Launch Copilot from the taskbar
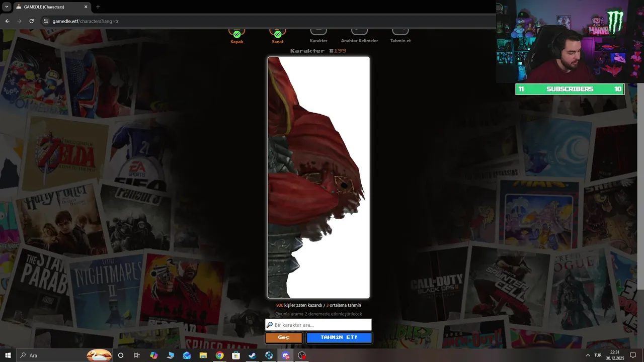The width and height of the screenshot is (644, 362). tap(154, 355)
